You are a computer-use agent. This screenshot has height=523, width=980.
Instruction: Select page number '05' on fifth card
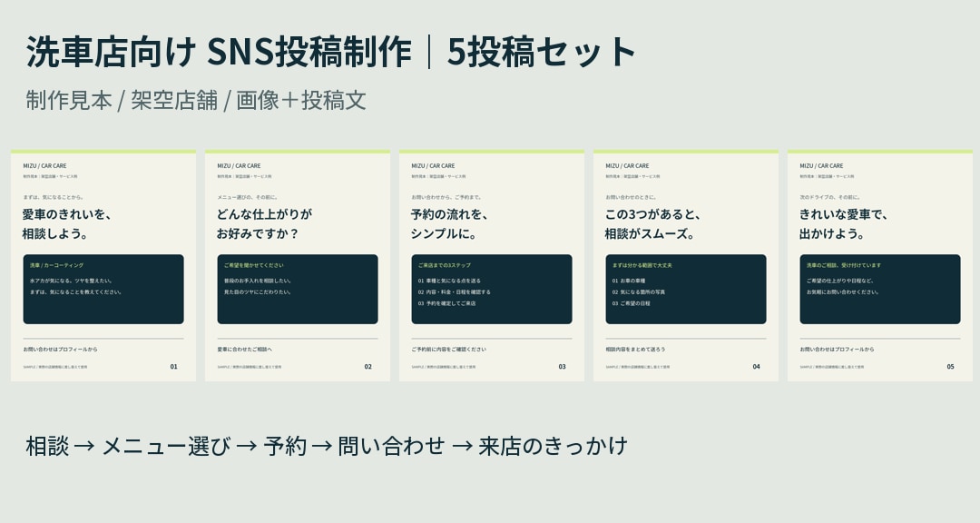[x=951, y=367]
